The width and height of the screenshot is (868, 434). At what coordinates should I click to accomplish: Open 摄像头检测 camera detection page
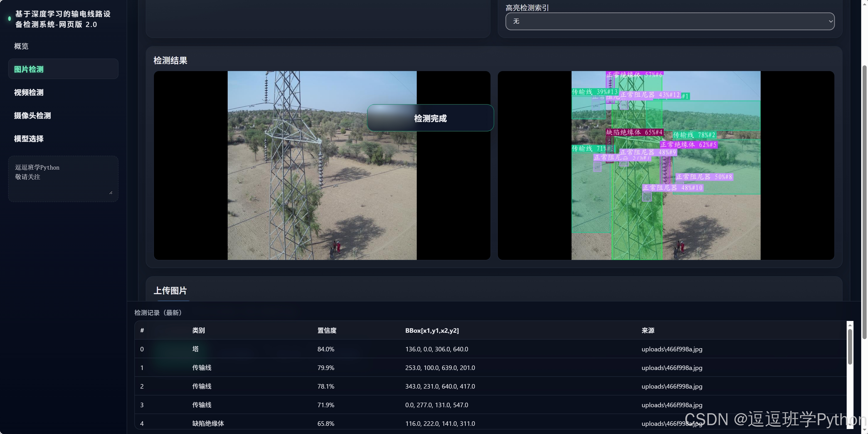32,116
